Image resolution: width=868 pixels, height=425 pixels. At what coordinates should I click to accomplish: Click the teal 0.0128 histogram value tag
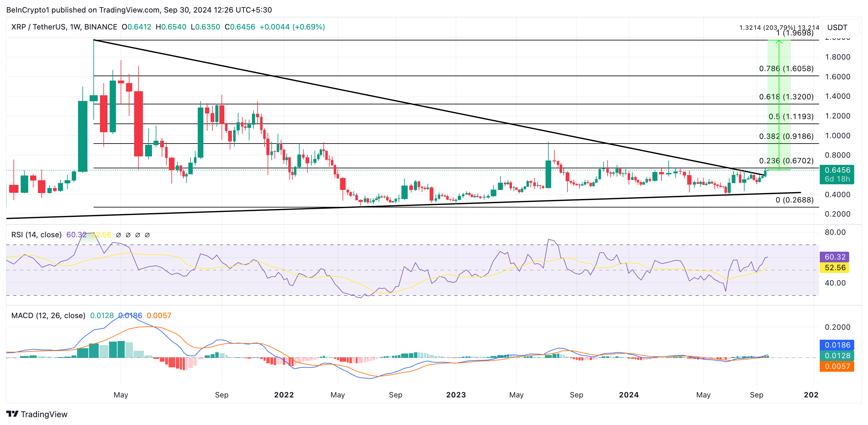point(837,355)
